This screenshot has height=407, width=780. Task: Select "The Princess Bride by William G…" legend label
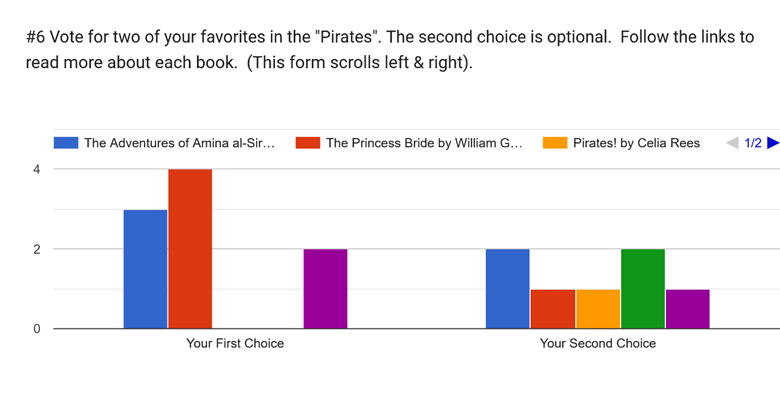[x=424, y=143]
